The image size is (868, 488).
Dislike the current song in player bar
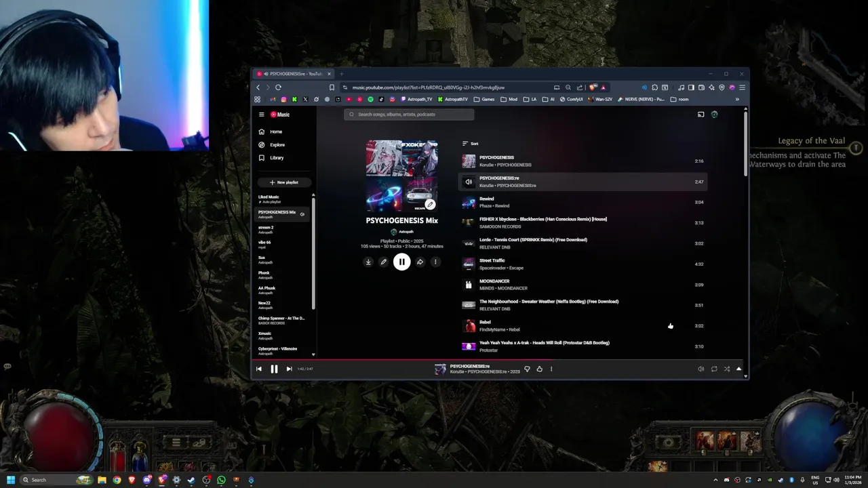point(527,369)
